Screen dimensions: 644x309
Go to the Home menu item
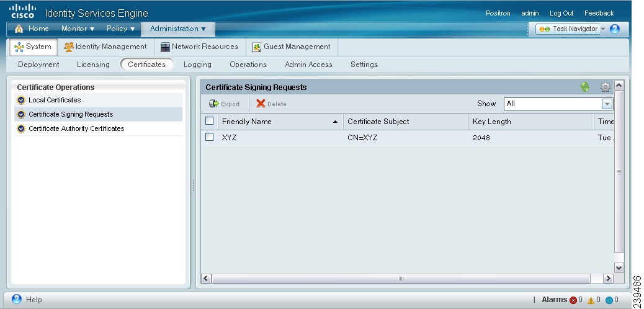pyautogui.click(x=38, y=29)
